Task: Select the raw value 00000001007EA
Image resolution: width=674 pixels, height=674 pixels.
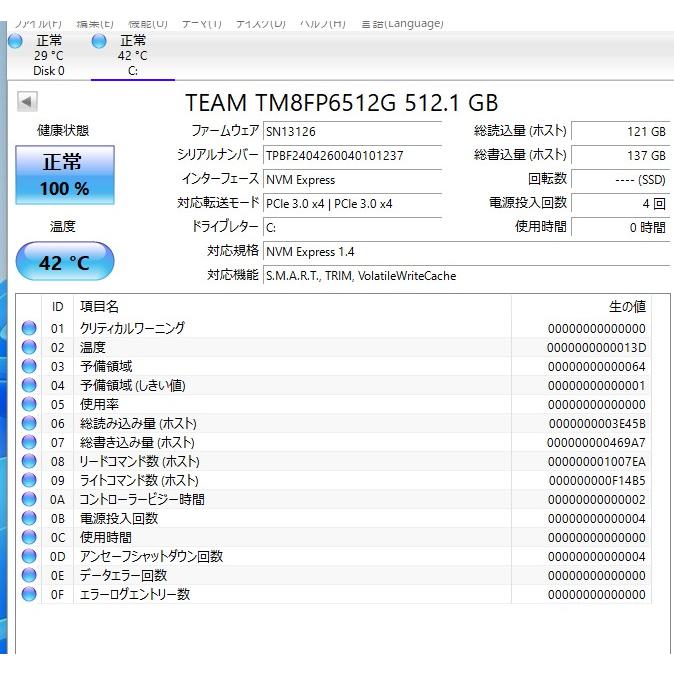Action: pos(597,461)
